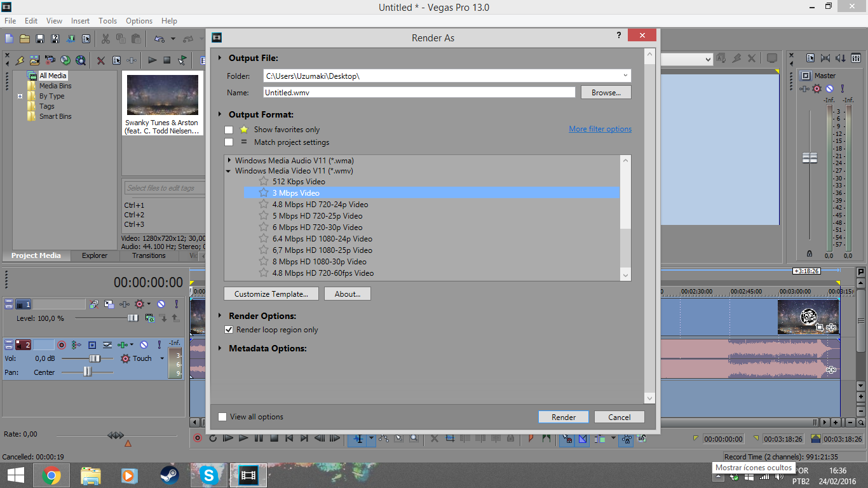Click audio track 2 Vol slider handle

pos(95,358)
